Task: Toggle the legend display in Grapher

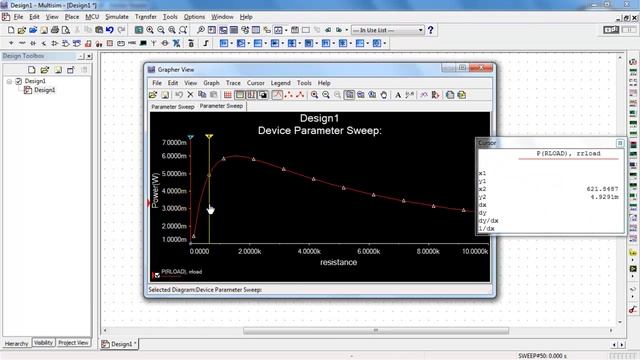Action: (x=240, y=95)
